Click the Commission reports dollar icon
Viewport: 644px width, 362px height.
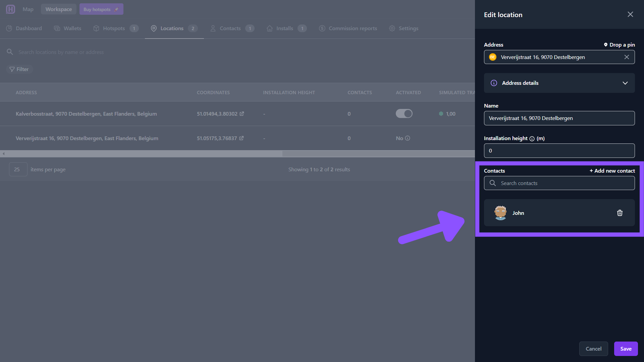[322, 28]
